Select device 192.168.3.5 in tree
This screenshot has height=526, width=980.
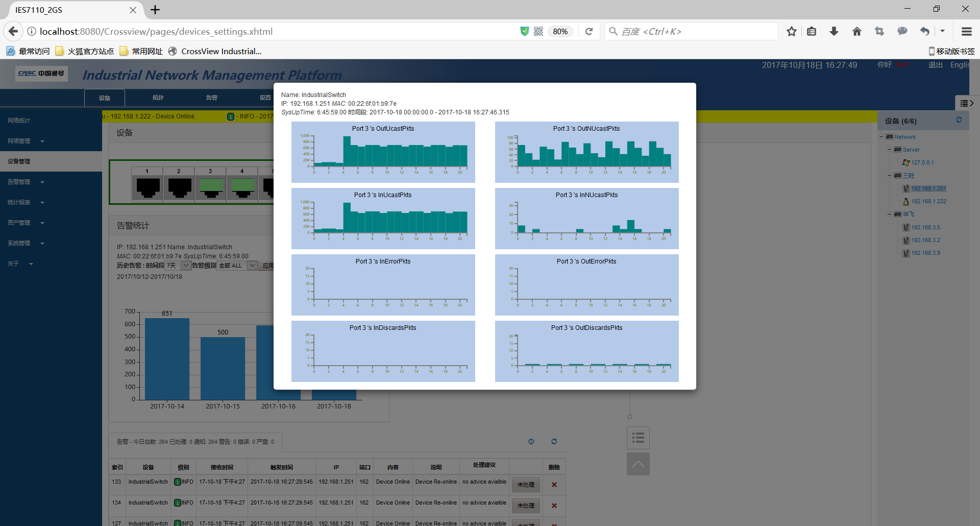pyautogui.click(x=925, y=228)
